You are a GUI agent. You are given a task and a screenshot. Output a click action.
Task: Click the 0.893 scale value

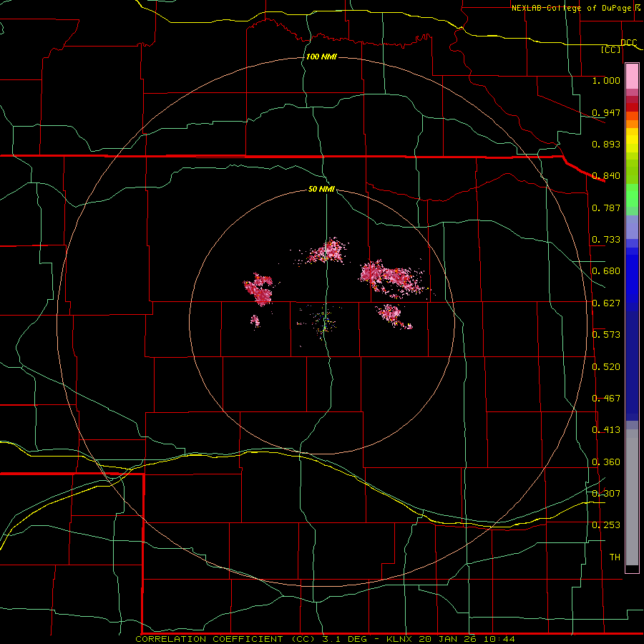coord(606,144)
